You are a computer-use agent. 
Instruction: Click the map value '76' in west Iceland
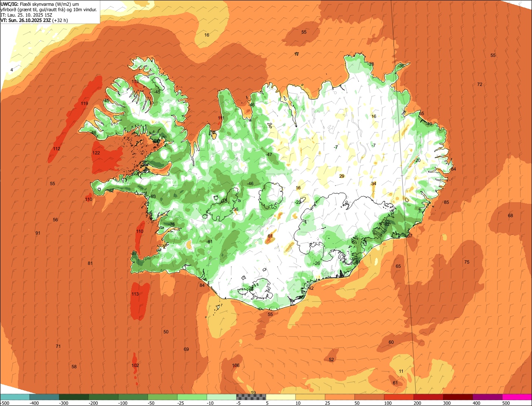coord(172,224)
